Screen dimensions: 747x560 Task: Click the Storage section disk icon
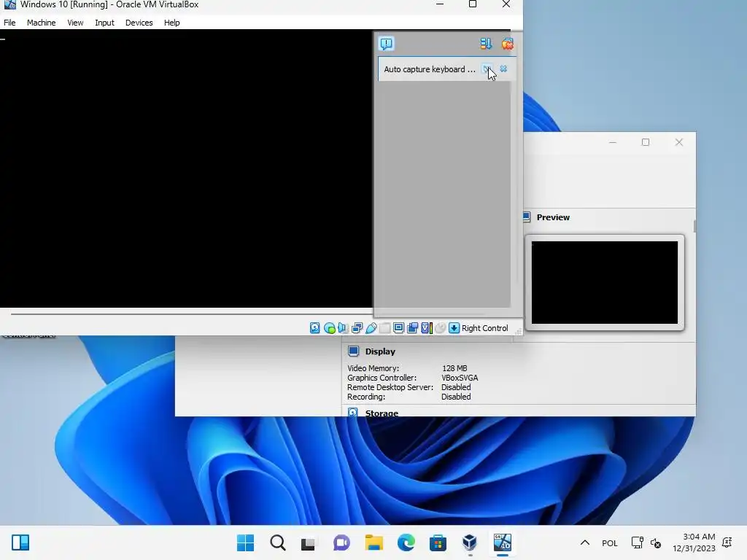click(352, 413)
